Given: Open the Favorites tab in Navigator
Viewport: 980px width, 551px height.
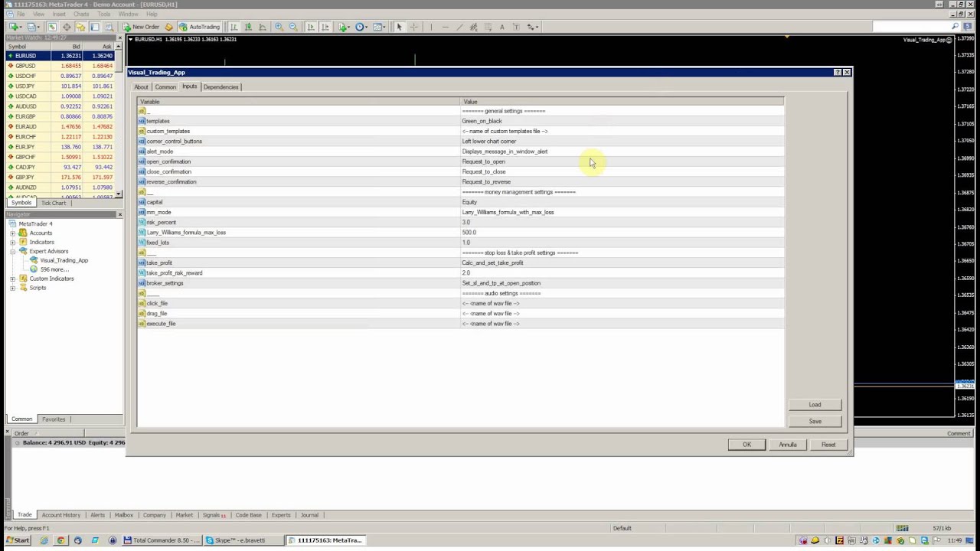Looking at the screenshot, I should (x=54, y=419).
